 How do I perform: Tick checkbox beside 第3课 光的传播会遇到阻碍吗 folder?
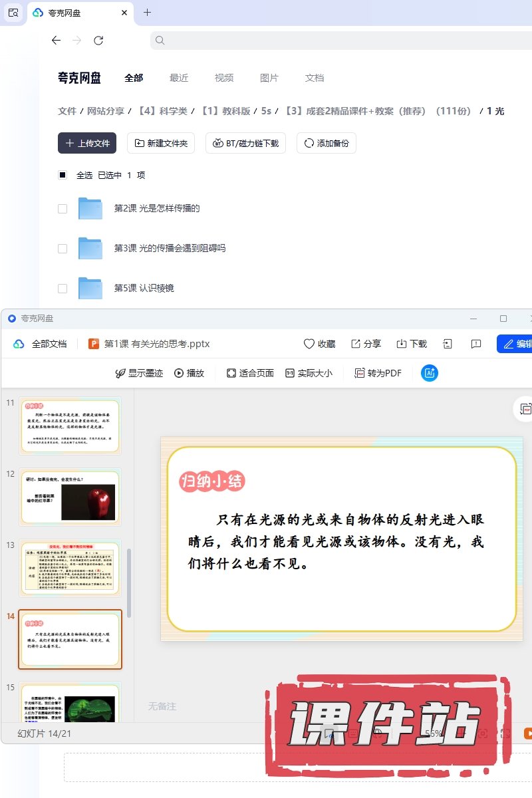point(63,249)
